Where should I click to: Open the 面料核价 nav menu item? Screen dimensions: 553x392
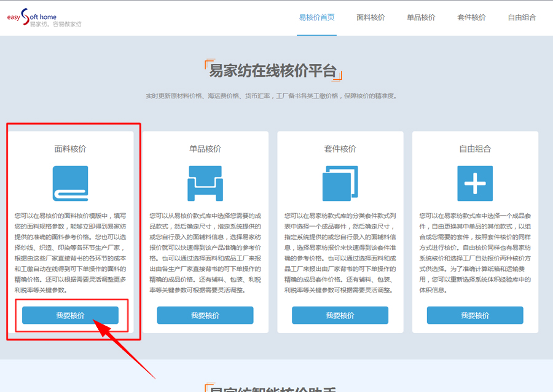pyautogui.click(x=371, y=17)
